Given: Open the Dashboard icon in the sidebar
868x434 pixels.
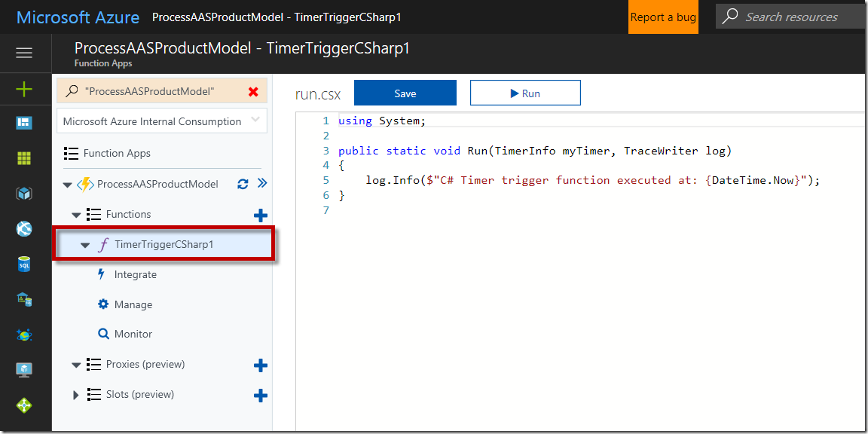Looking at the screenshot, I should tap(24, 123).
